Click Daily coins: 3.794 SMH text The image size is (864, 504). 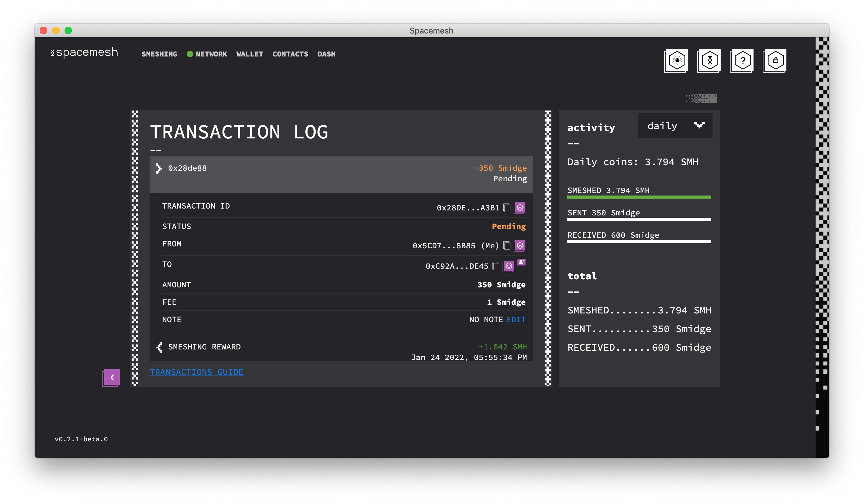click(x=633, y=162)
